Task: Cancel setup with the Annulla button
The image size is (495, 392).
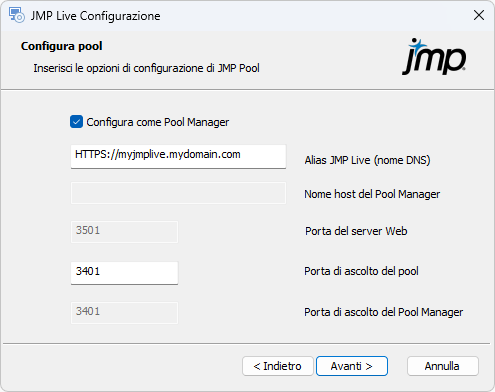Action: (443, 366)
